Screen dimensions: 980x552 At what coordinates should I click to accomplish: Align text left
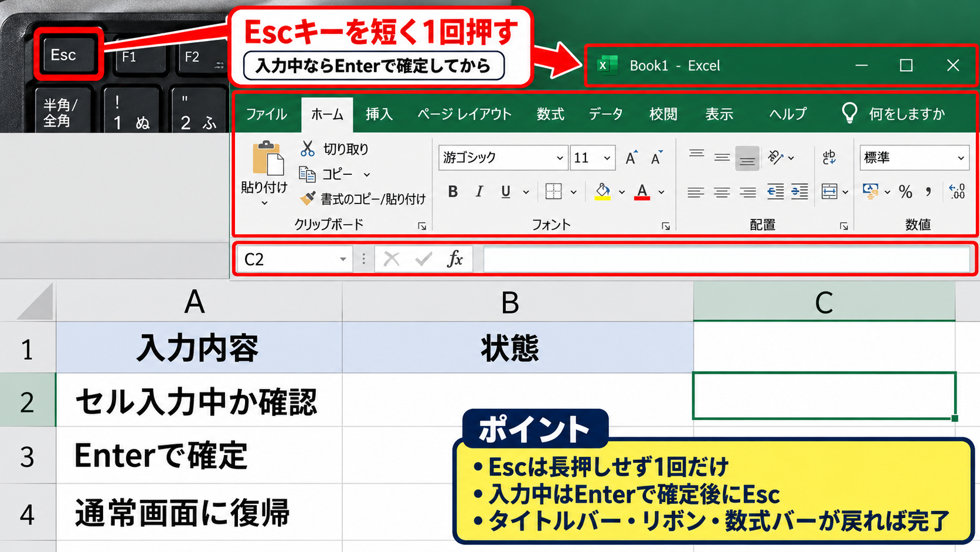click(696, 192)
